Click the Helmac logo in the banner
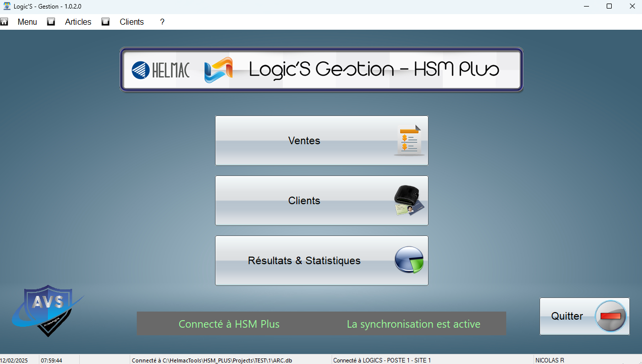This screenshot has height=364, width=642. [161, 70]
